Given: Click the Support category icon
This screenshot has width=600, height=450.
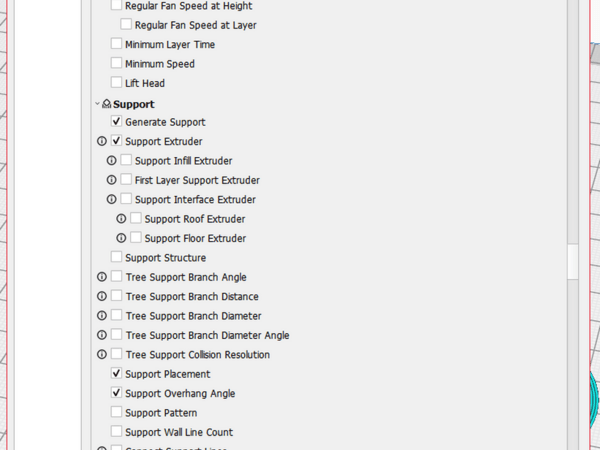Looking at the screenshot, I should [106, 104].
